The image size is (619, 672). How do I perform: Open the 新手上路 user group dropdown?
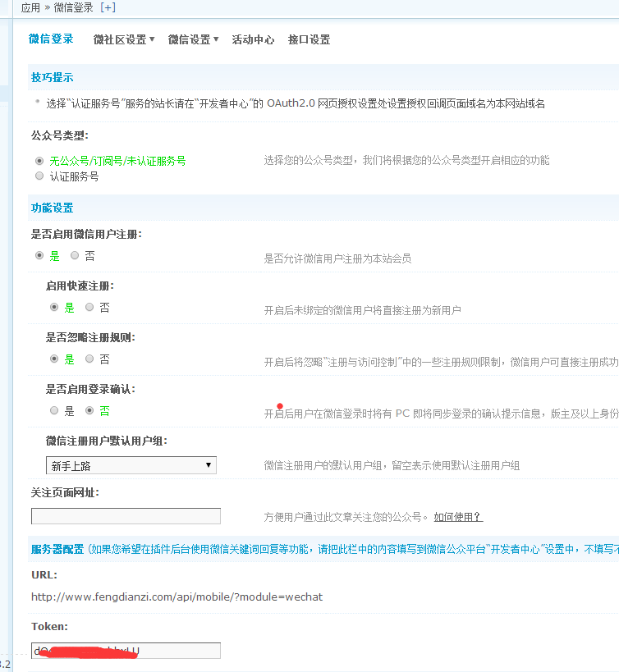point(131,465)
